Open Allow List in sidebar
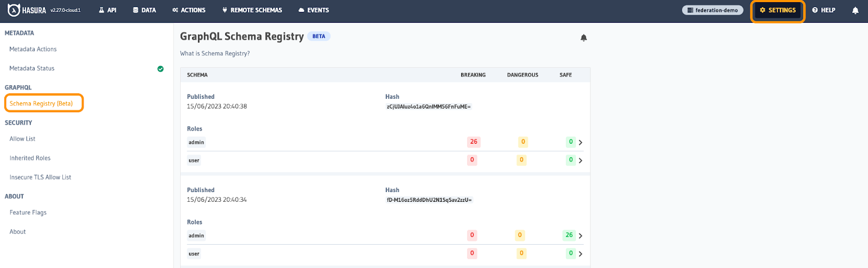The width and height of the screenshot is (868, 268). [22, 139]
